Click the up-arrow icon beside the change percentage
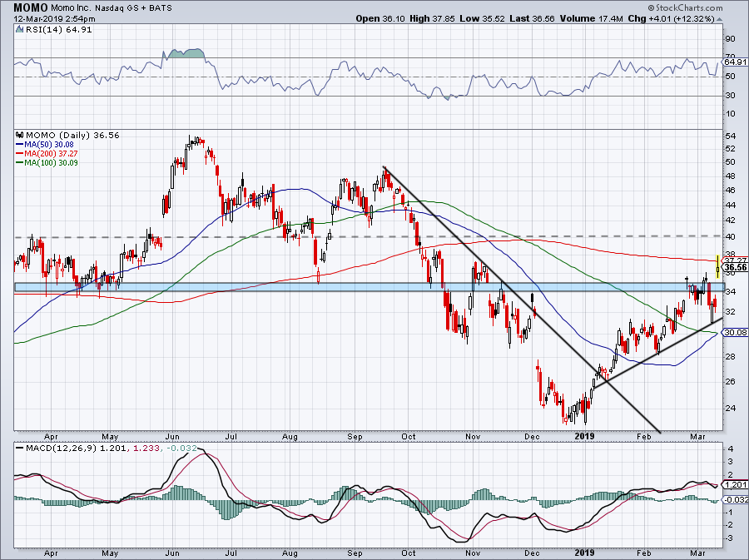The width and height of the screenshot is (749, 560). coord(720,19)
